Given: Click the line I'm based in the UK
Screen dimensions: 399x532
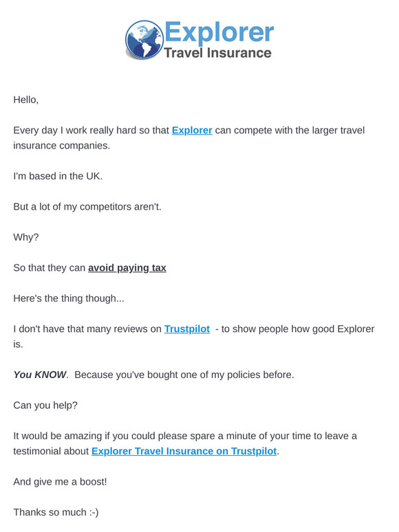Looking at the screenshot, I should tap(58, 176).
